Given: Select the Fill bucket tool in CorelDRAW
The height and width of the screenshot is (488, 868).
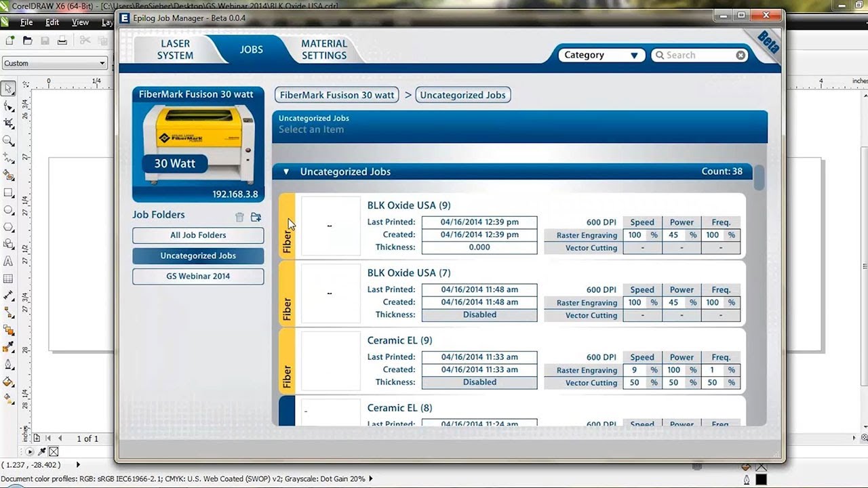Looking at the screenshot, I should 8,382.
